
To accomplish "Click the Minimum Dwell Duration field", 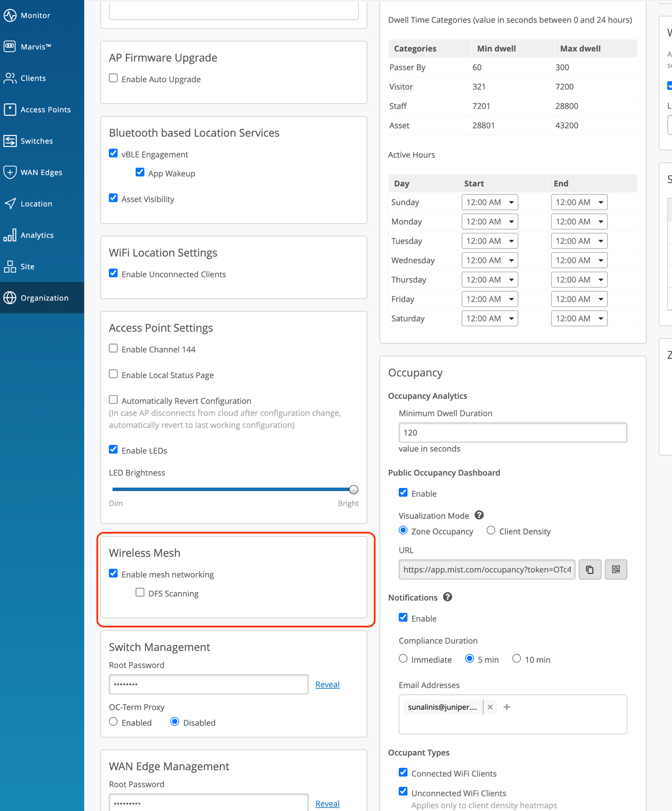I will (512, 433).
